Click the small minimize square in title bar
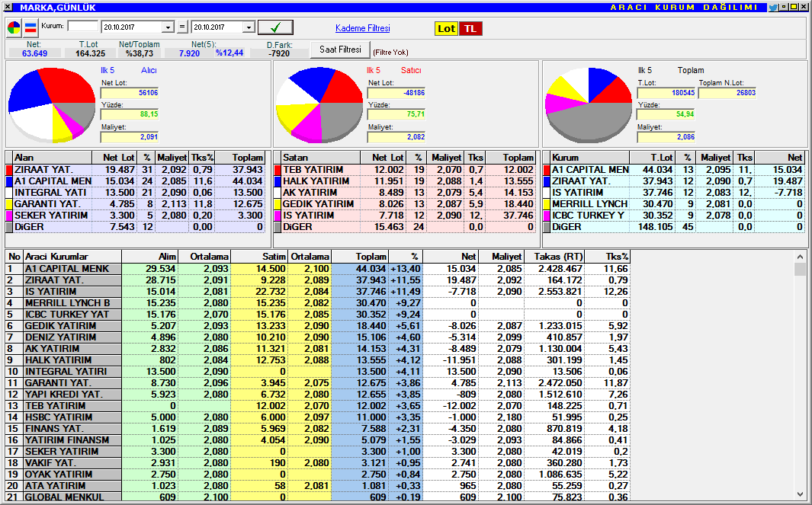The image size is (812, 505). coord(785,8)
